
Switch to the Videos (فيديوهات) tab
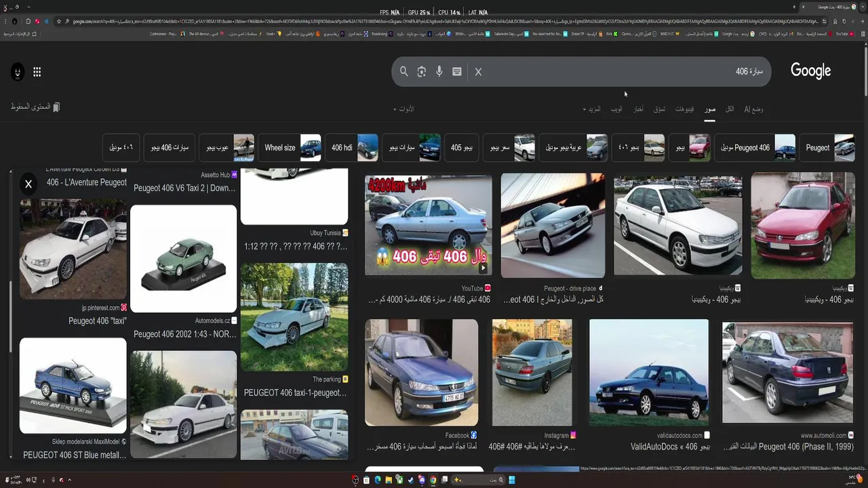[x=684, y=109]
